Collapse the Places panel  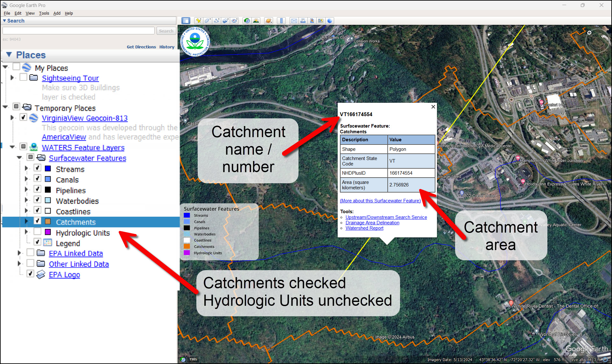(x=9, y=54)
